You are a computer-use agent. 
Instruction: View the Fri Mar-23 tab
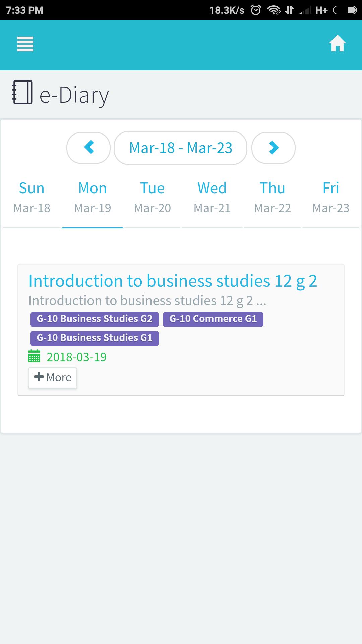331,198
